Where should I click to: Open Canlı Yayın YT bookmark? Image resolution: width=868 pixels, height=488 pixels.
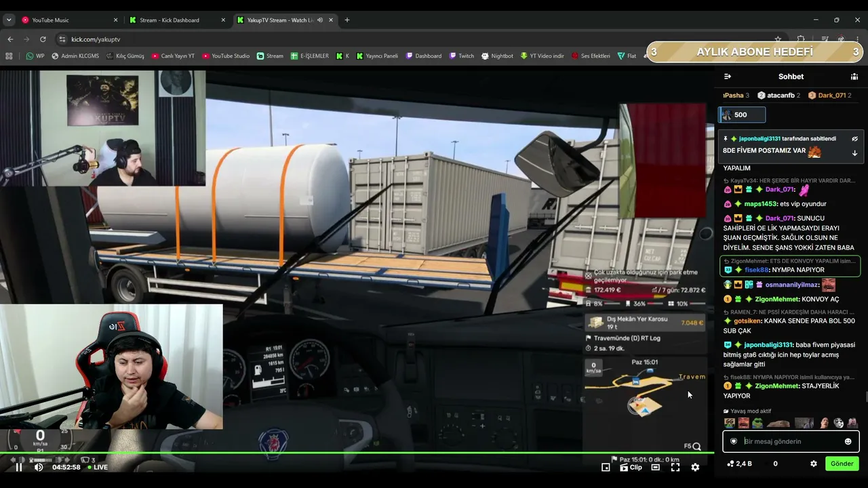(173, 56)
